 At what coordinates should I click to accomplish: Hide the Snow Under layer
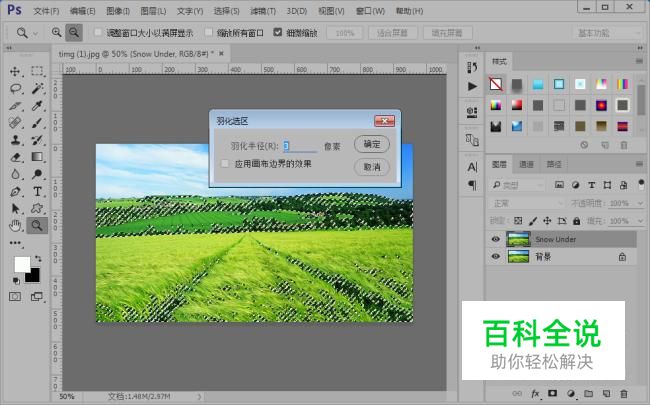coord(495,239)
